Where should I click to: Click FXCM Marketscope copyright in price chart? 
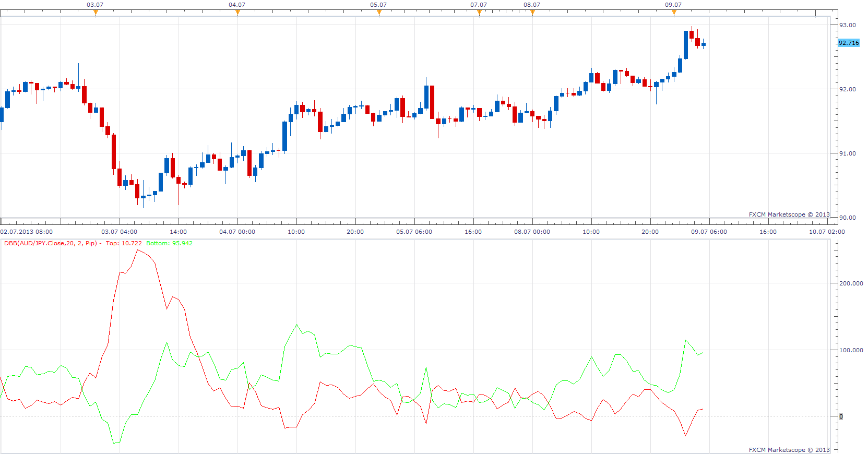[789, 214]
